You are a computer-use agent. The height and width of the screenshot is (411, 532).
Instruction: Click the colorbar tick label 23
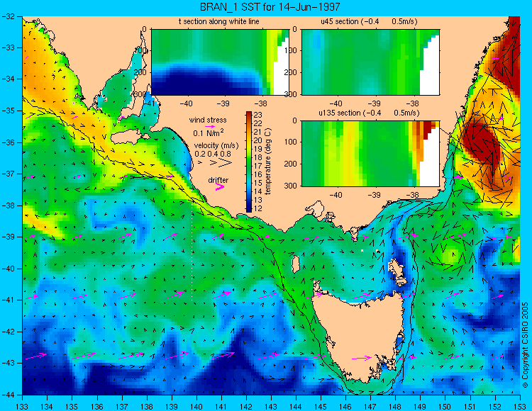click(258, 116)
